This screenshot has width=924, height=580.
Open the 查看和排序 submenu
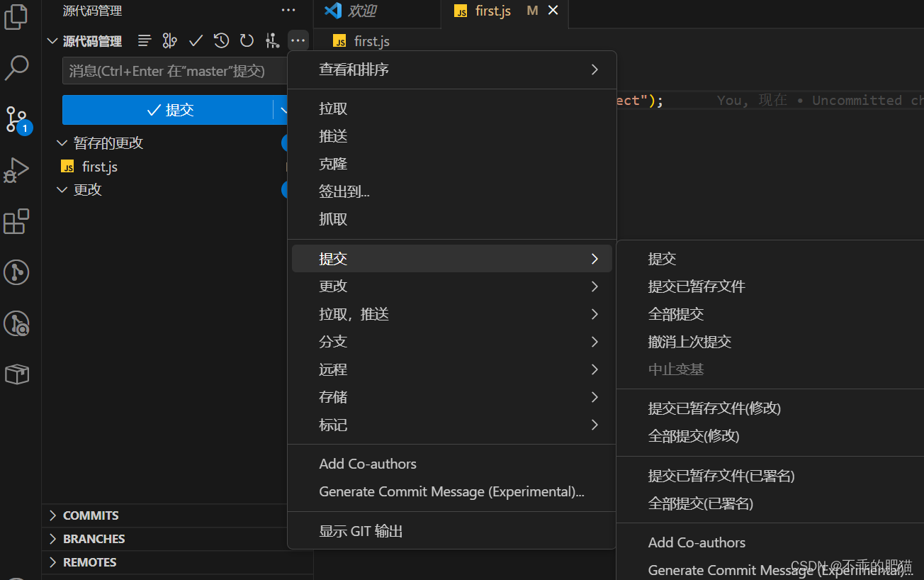click(451, 69)
